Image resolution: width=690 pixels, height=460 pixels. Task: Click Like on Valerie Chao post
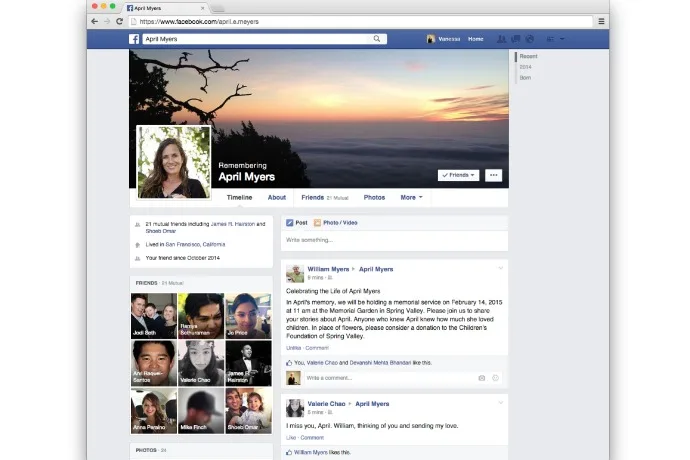[x=291, y=438]
